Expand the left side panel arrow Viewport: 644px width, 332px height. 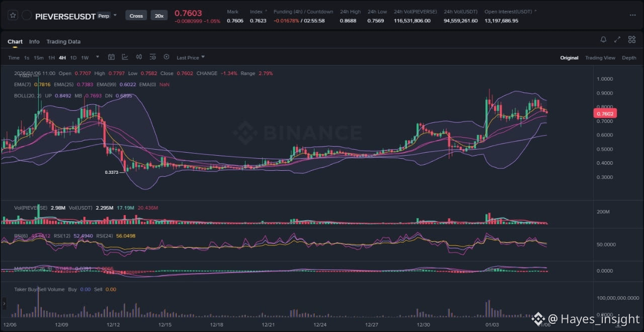5,304
